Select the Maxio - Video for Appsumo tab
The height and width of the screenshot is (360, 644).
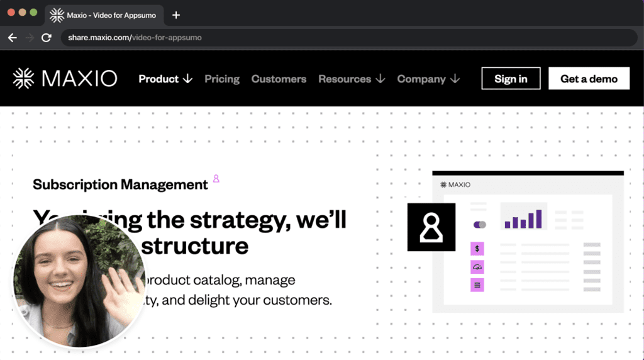point(104,15)
